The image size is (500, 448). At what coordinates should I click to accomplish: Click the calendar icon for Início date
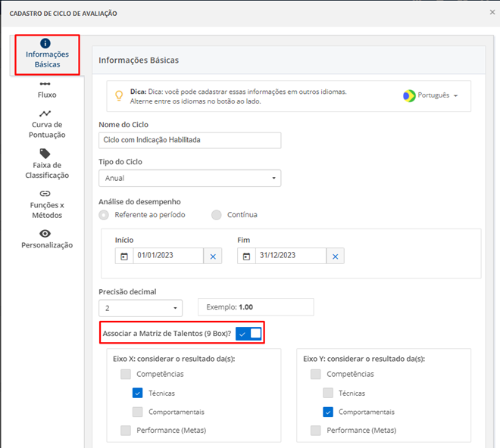pyautogui.click(x=123, y=257)
